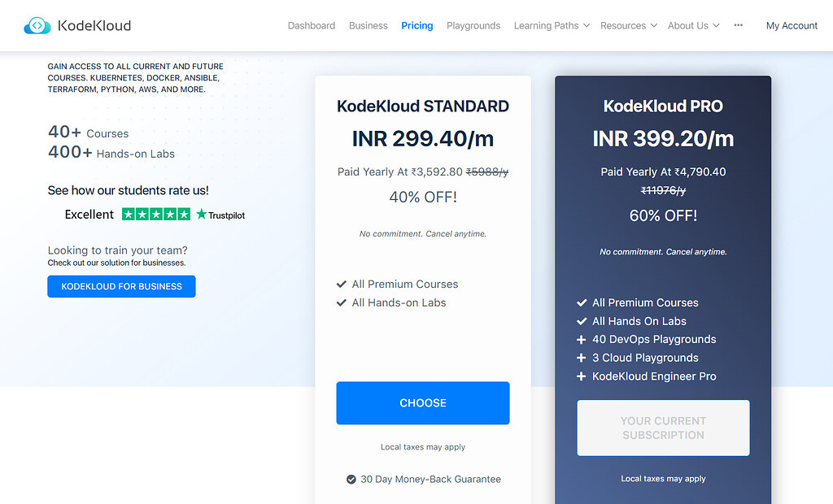Select the Business nav item
The width and height of the screenshot is (833, 504).
pyautogui.click(x=369, y=26)
